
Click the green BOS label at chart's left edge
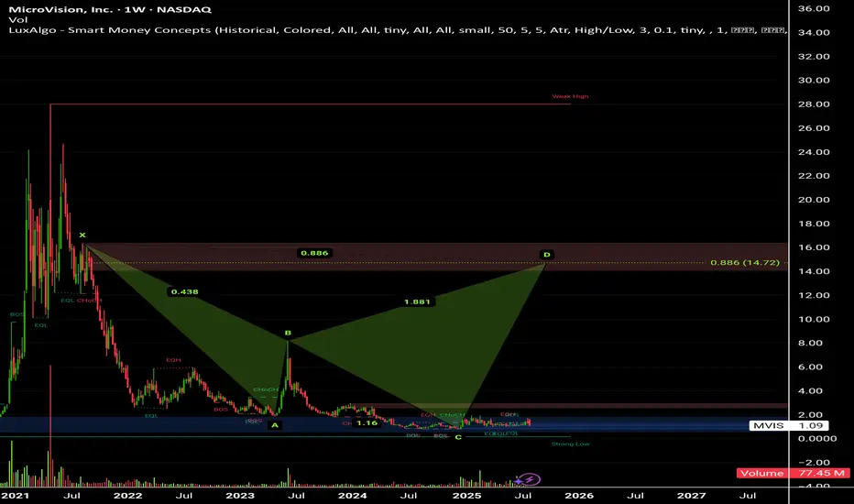(16, 315)
